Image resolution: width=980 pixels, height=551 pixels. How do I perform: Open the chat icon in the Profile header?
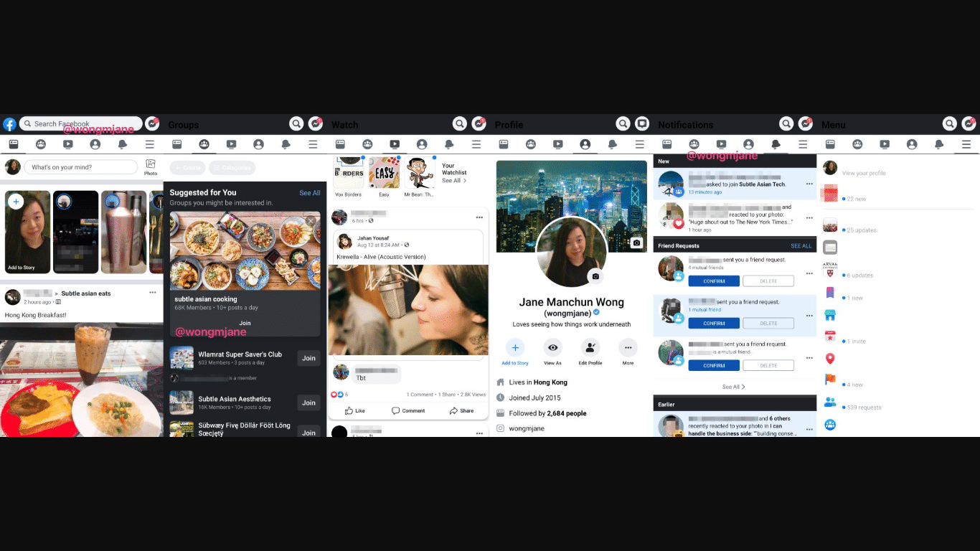642,124
